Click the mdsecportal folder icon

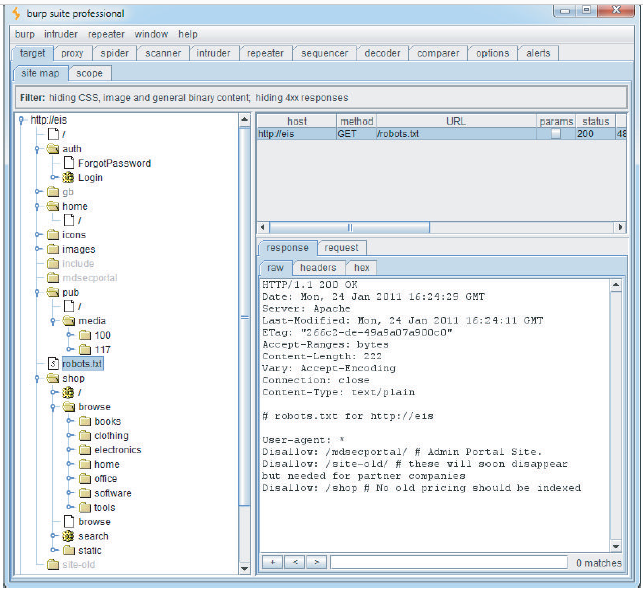(x=53, y=278)
